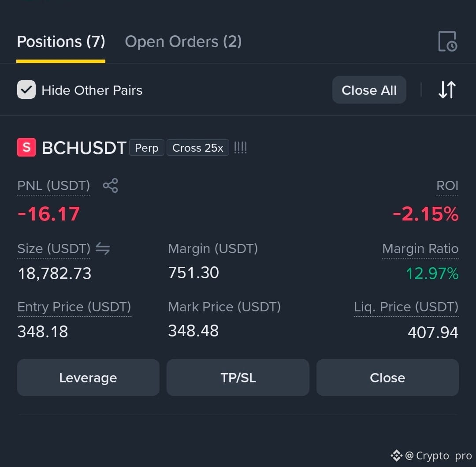
Task: Select the Positions (7) tab
Action: tap(61, 41)
